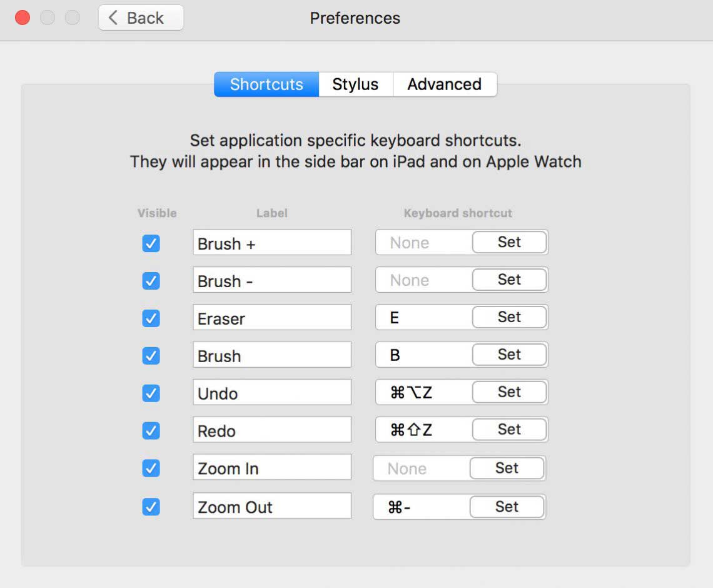The width and height of the screenshot is (713, 588).
Task: Focus the Brush label text field
Action: (272, 355)
